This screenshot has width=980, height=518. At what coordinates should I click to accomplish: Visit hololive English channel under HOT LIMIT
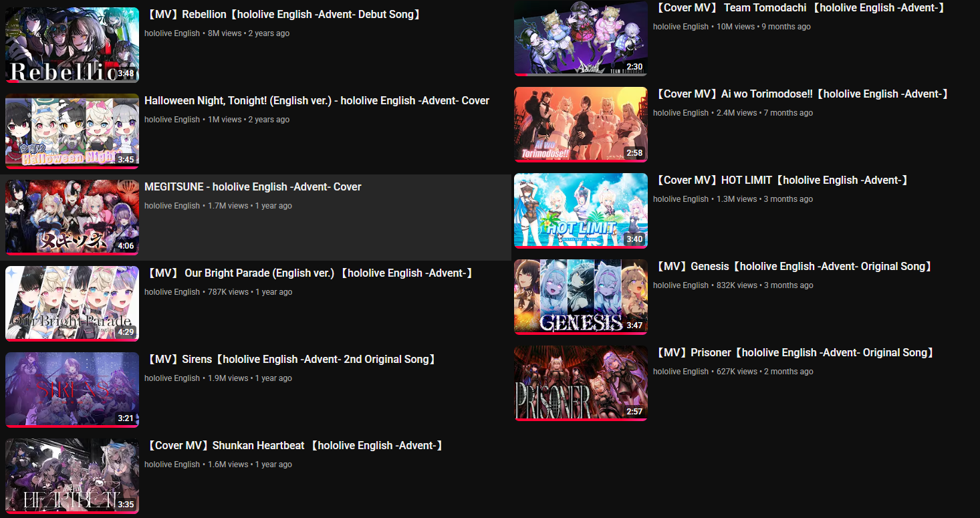tap(681, 199)
